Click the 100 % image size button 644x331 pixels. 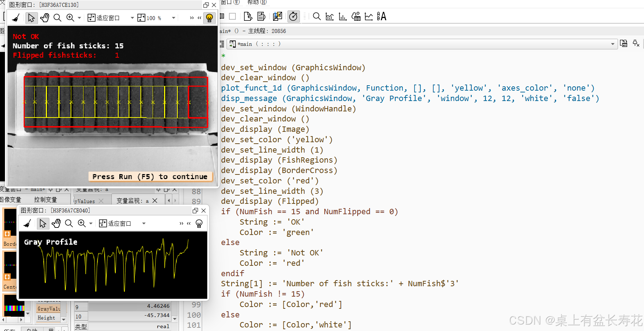click(150, 18)
